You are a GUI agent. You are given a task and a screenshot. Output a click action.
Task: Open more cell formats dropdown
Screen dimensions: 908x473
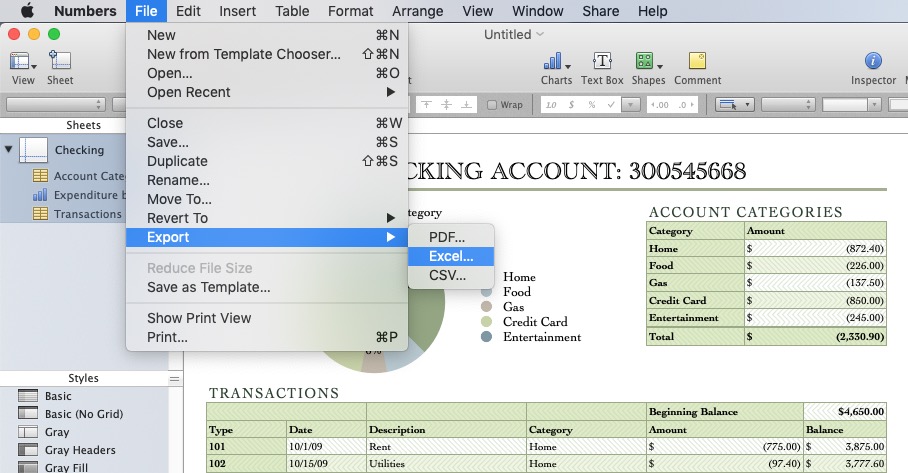(631, 105)
